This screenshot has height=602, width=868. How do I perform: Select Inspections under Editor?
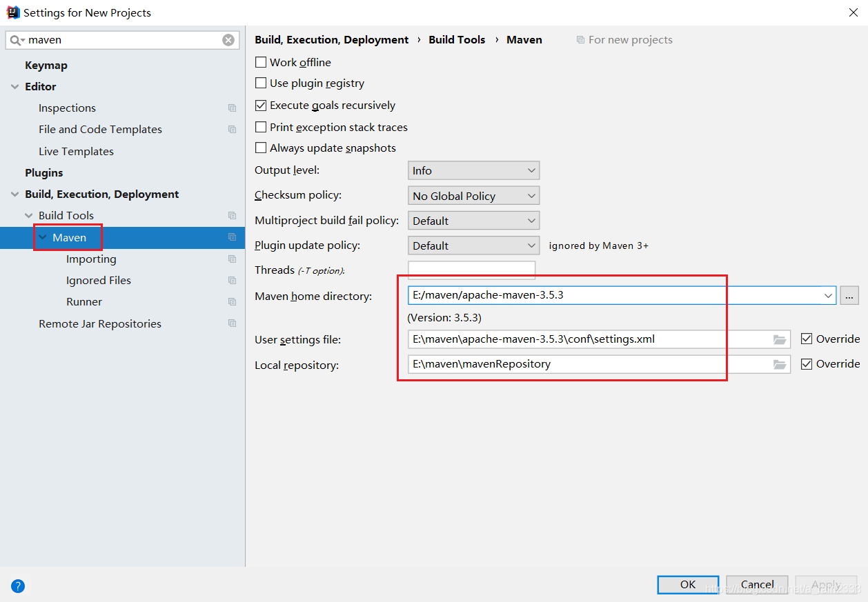[67, 108]
